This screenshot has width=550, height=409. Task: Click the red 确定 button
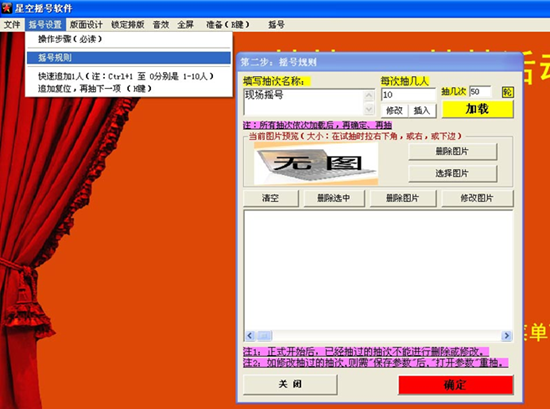tap(456, 385)
